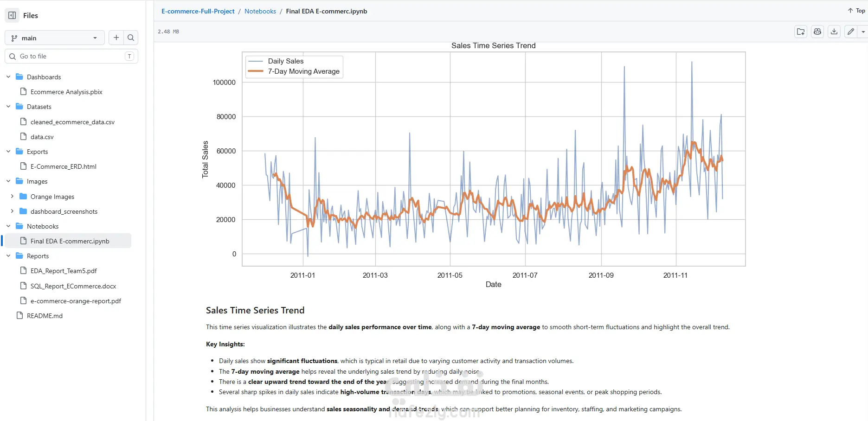Open EDA_Report_Team5.pdf in the file tree
The height and width of the screenshot is (421, 868).
click(x=64, y=271)
